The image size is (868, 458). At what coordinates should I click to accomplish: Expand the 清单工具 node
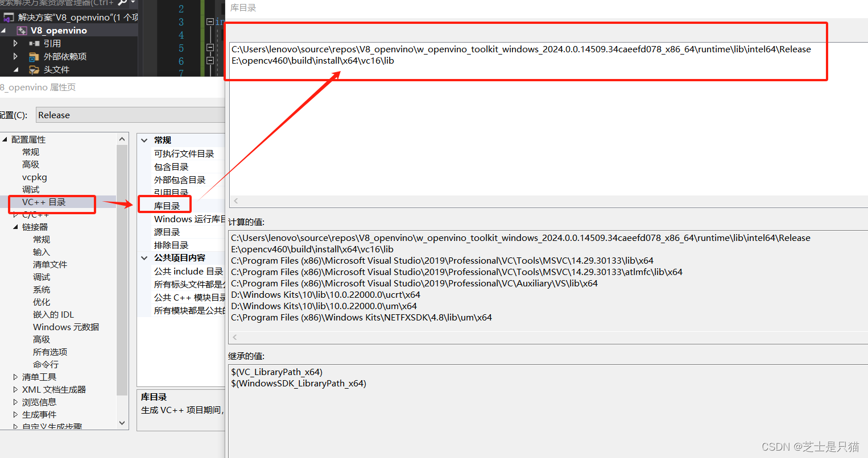pyautogui.click(x=15, y=377)
